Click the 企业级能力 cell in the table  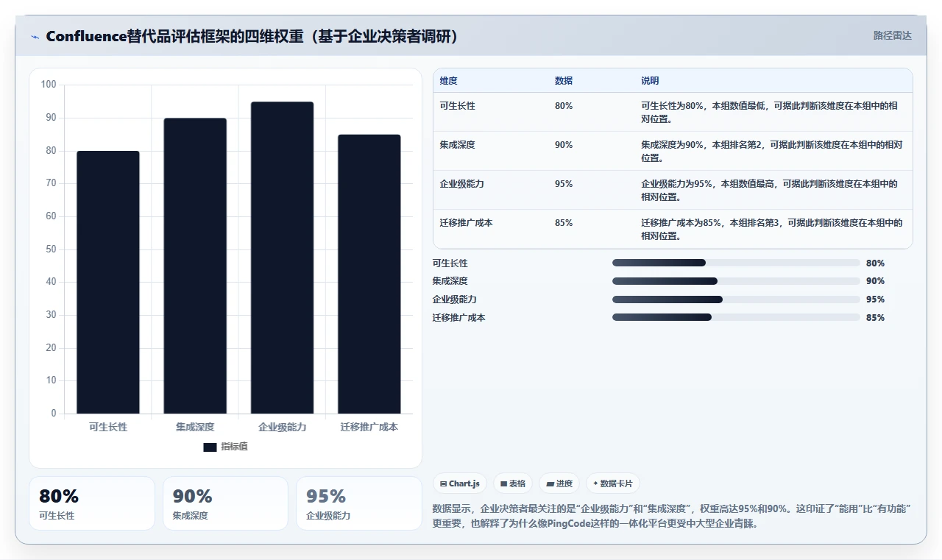tap(462, 184)
